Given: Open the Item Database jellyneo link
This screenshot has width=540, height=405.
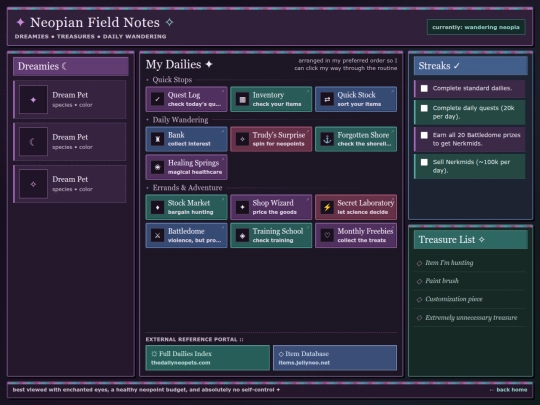Looking at the screenshot, I should pyautogui.click(x=335, y=358).
